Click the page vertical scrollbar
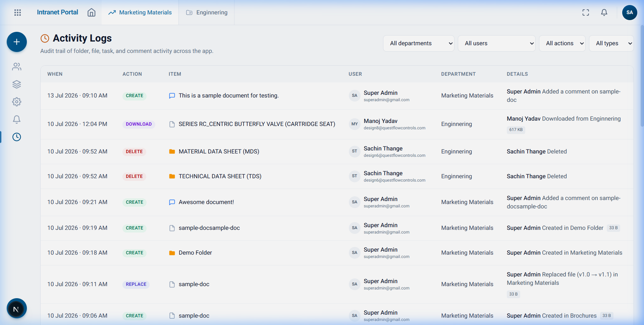Viewport: 644px width, 325px height. pos(642,75)
